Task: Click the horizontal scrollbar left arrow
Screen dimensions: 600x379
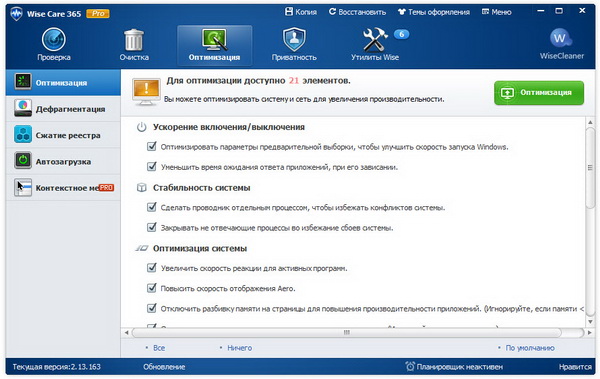Action: coord(127,333)
